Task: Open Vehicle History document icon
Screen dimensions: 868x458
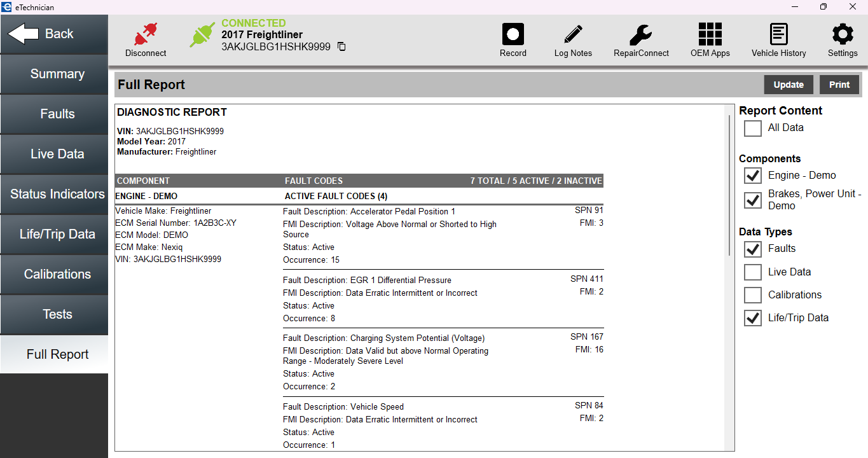Action: pyautogui.click(x=778, y=34)
